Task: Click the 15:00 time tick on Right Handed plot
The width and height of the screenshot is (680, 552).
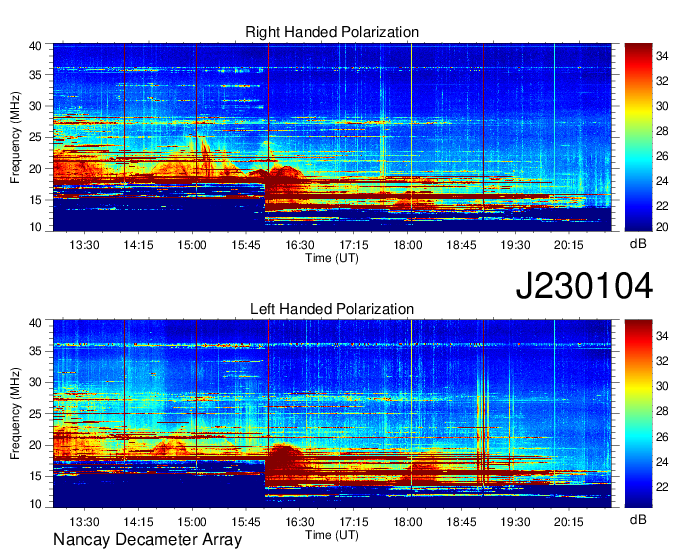Action: (x=192, y=245)
